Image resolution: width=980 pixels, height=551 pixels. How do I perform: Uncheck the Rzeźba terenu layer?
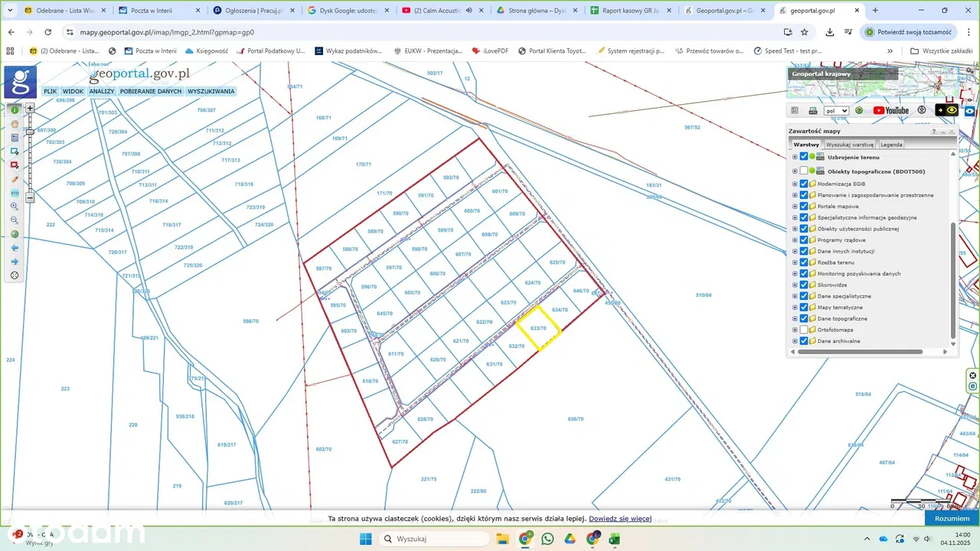pos(803,262)
